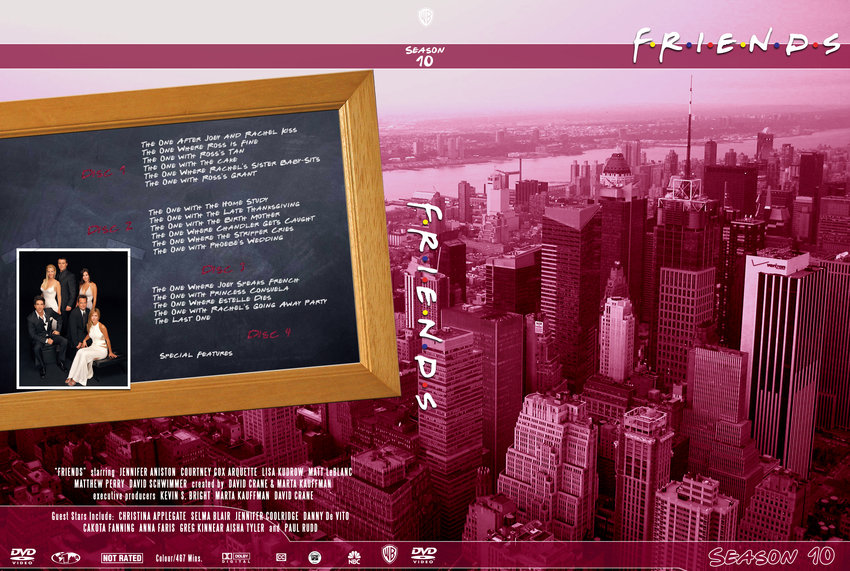This screenshot has width=850, height=571.
Task: Select 'The One Where Rachel's Sister Baby-Sits'
Action: [233, 169]
